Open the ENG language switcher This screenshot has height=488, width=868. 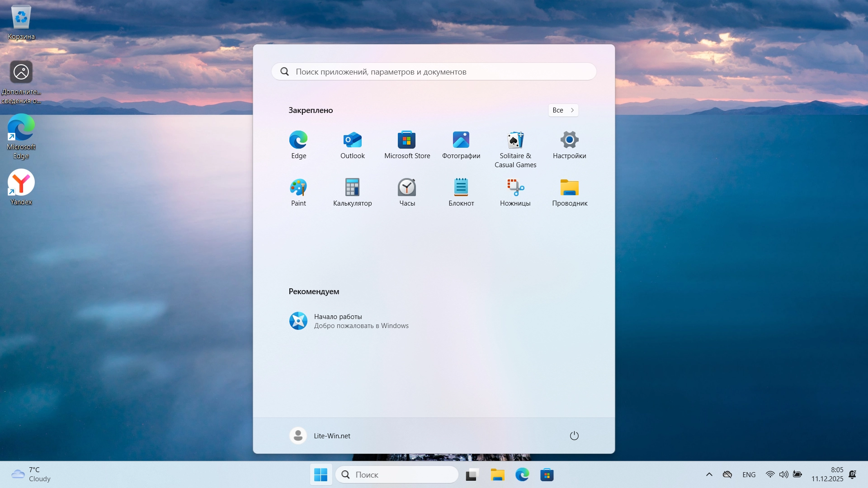749,474
